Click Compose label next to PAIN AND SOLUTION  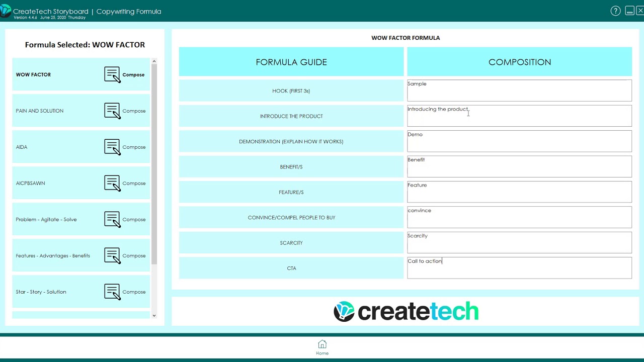coord(134,111)
